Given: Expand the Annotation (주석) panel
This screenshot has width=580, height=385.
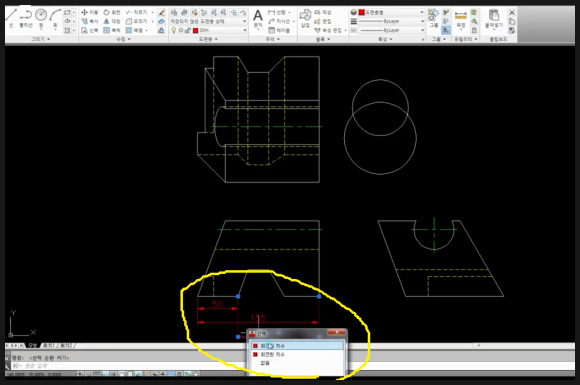Looking at the screenshot, I should pos(273,39).
